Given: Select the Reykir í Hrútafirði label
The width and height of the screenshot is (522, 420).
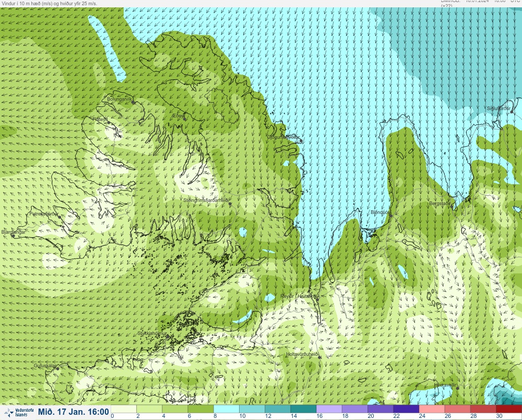Looking at the screenshot, I should pyautogui.click(x=299, y=296).
